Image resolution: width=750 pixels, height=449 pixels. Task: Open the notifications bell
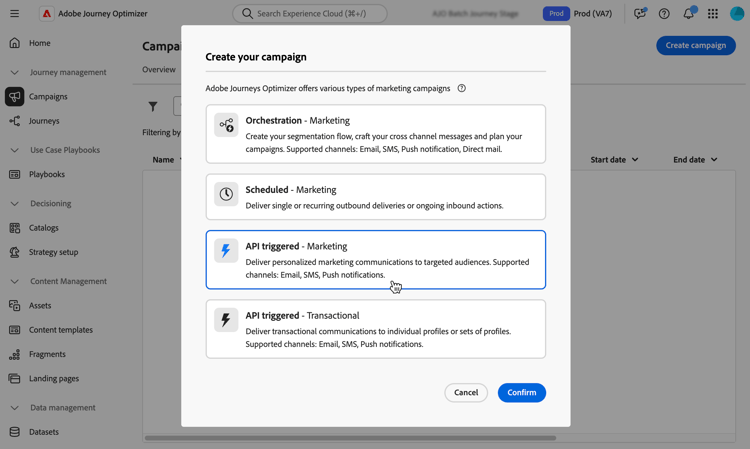[689, 13]
